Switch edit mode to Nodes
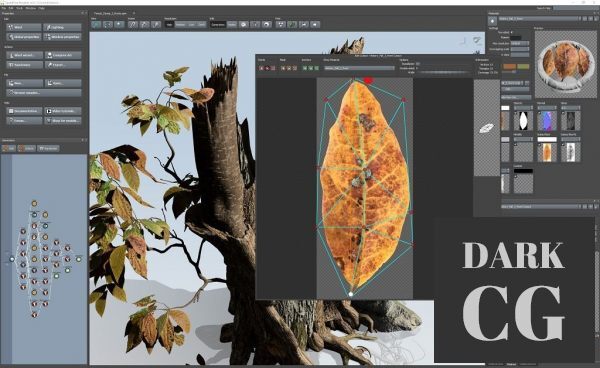600x368 pixels. point(232,24)
